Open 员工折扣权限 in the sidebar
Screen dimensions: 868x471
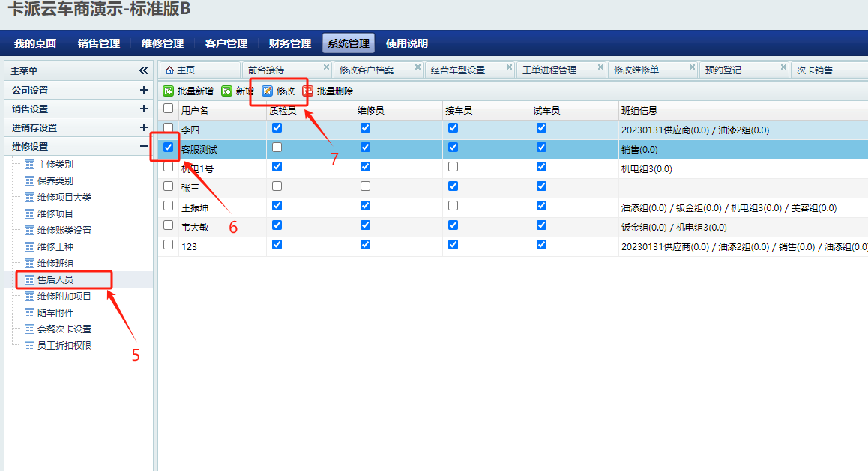point(64,346)
